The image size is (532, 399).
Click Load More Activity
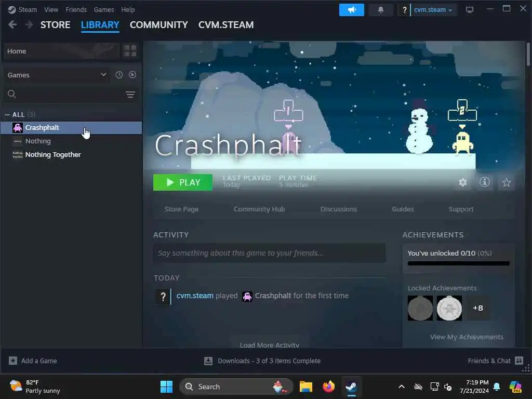click(x=270, y=345)
